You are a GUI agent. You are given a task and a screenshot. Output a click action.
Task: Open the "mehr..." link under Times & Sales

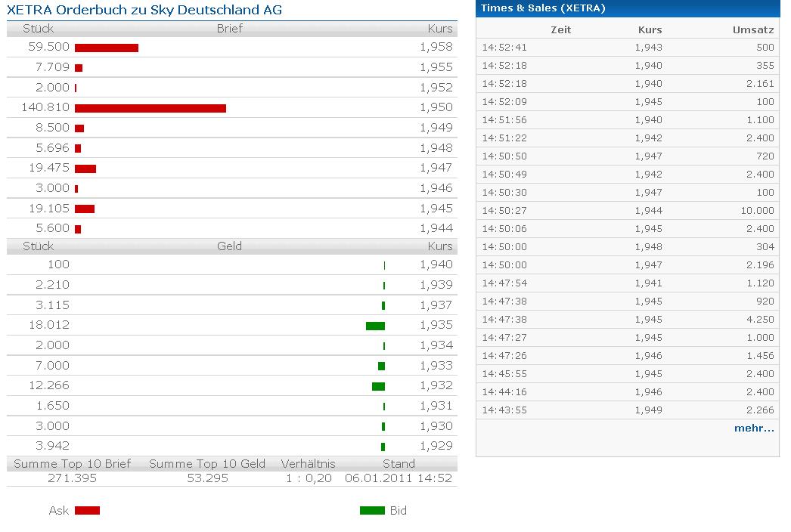point(754,428)
